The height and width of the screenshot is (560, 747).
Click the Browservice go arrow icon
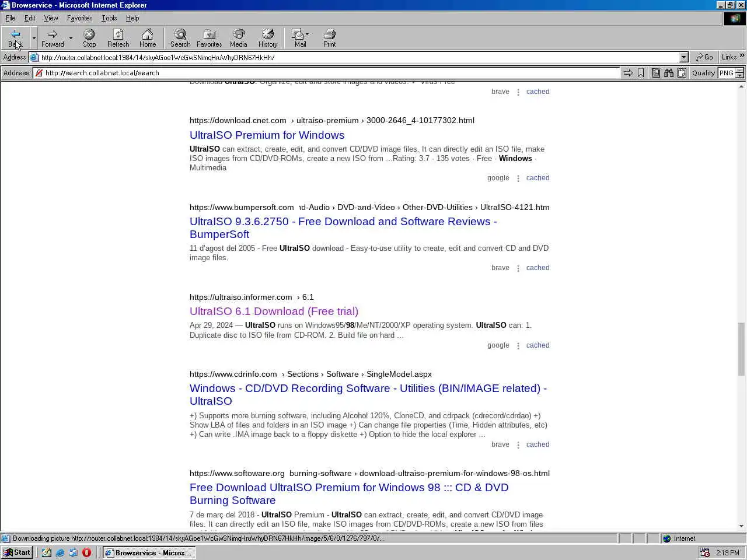point(628,73)
